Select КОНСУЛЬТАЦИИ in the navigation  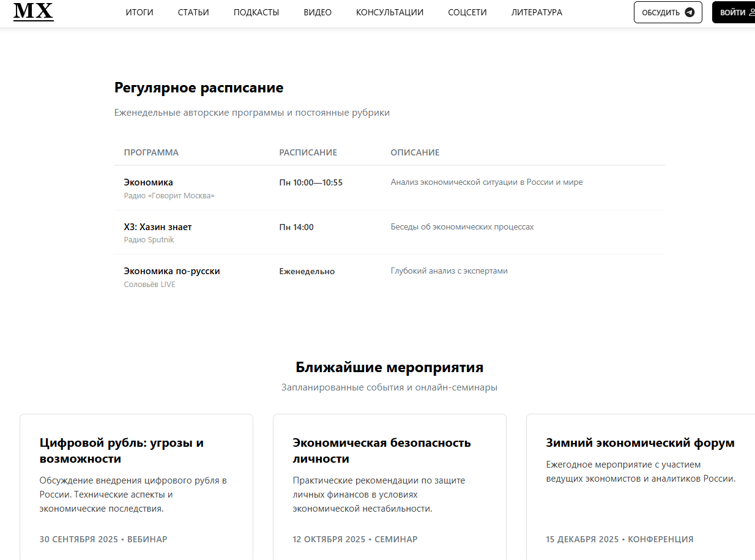pos(390,12)
